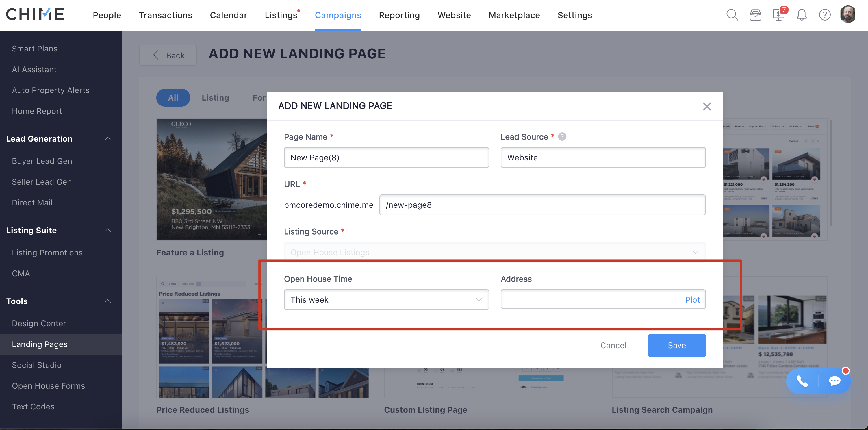Open the Listing Source dropdown
This screenshot has width=868, height=430.
(x=495, y=252)
